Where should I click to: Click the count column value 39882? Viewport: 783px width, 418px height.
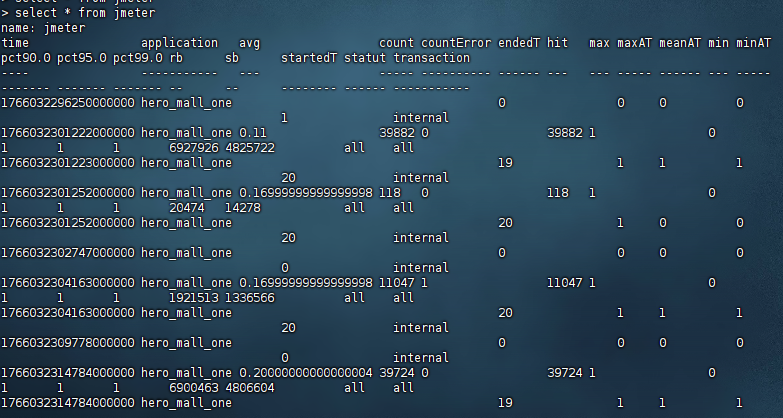click(396, 133)
